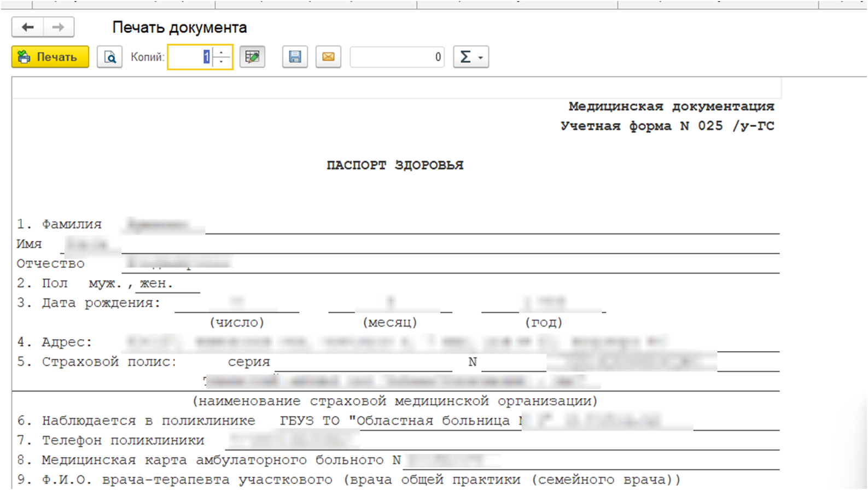The image size is (868, 490).
Task: Increase copies with the up spinner arrow
Action: click(x=222, y=52)
